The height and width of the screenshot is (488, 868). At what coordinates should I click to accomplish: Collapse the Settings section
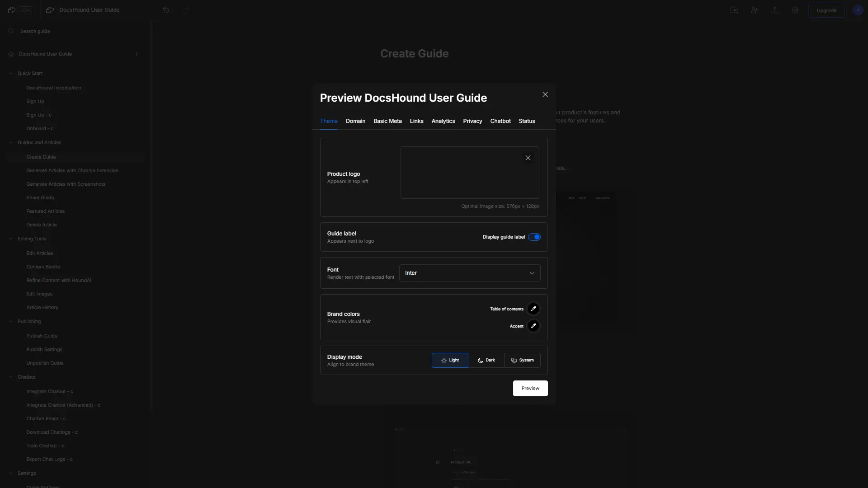[11, 474]
